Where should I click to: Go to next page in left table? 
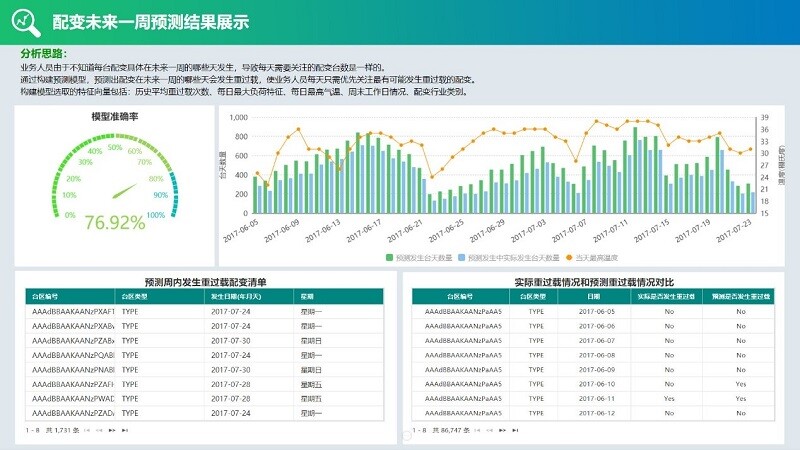point(112,430)
